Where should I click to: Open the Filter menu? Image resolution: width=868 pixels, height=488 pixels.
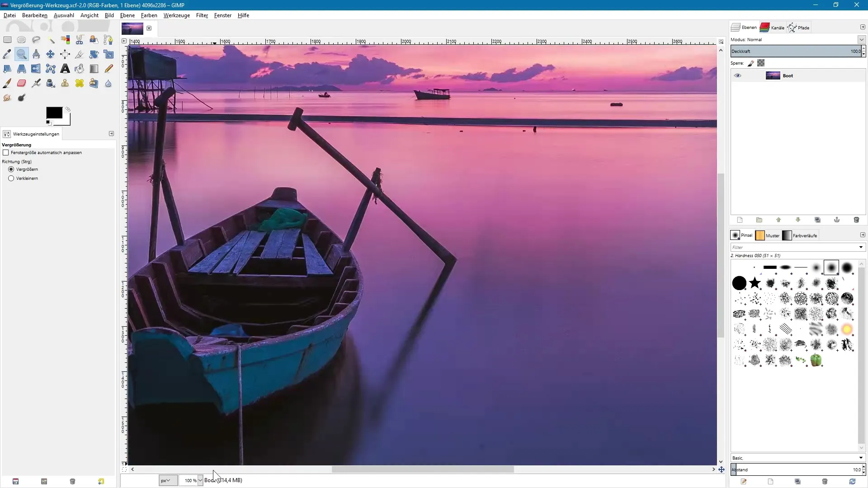point(202,15)
